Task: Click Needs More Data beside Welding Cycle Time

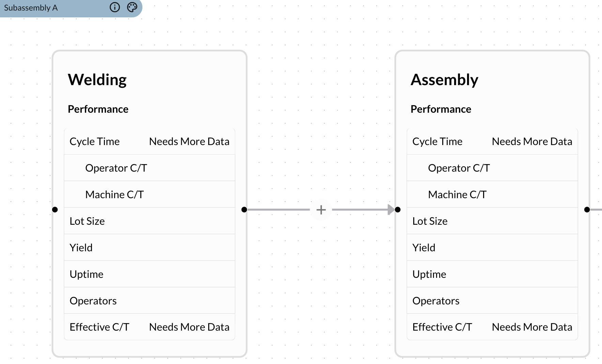Action: click(189, 141)
